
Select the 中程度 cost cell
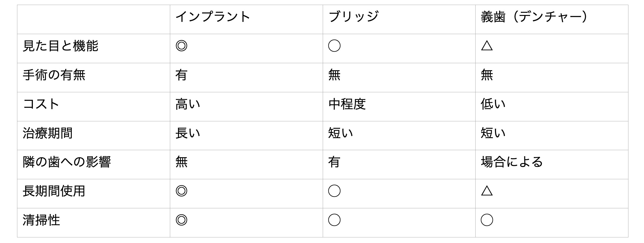(x=347, y=104)
